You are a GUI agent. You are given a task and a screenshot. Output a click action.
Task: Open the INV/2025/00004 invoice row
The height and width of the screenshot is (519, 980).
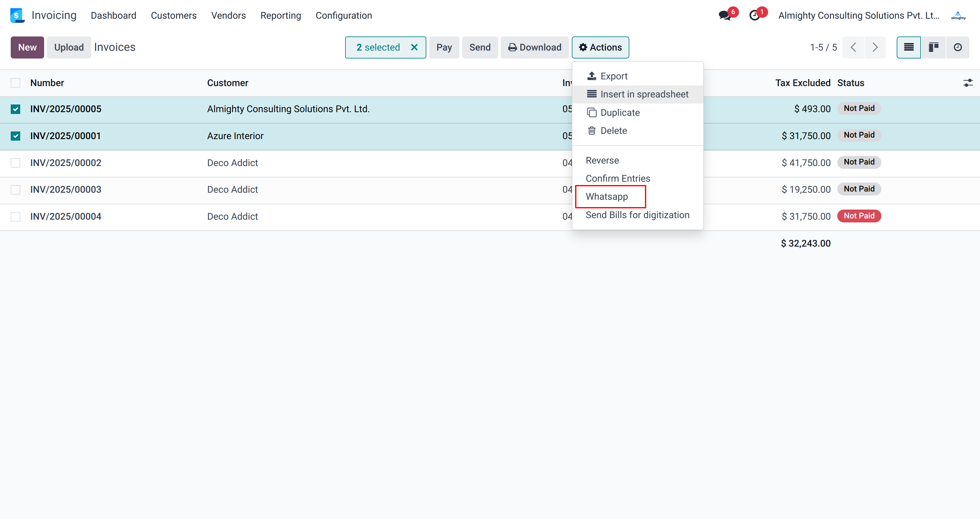66,217
